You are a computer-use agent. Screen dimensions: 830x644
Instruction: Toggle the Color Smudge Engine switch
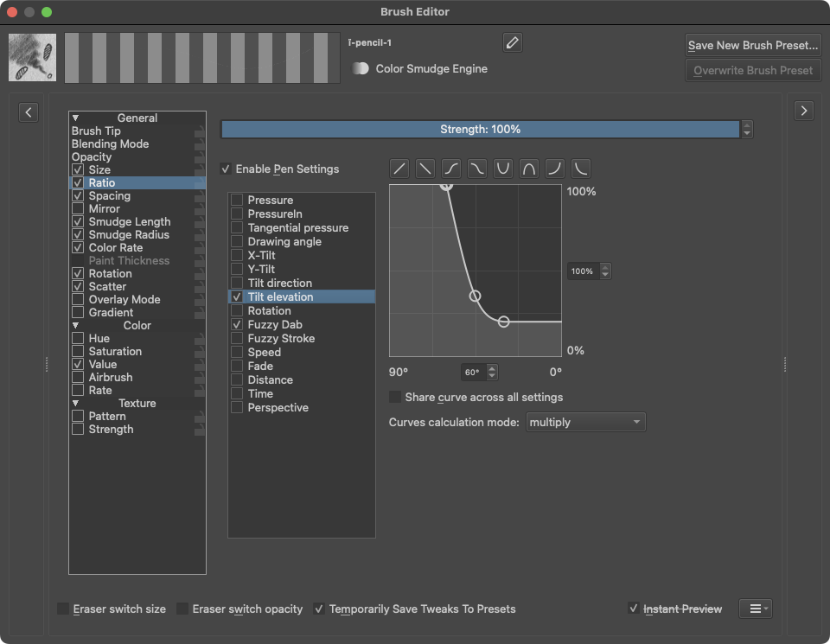tap(361, 68)
